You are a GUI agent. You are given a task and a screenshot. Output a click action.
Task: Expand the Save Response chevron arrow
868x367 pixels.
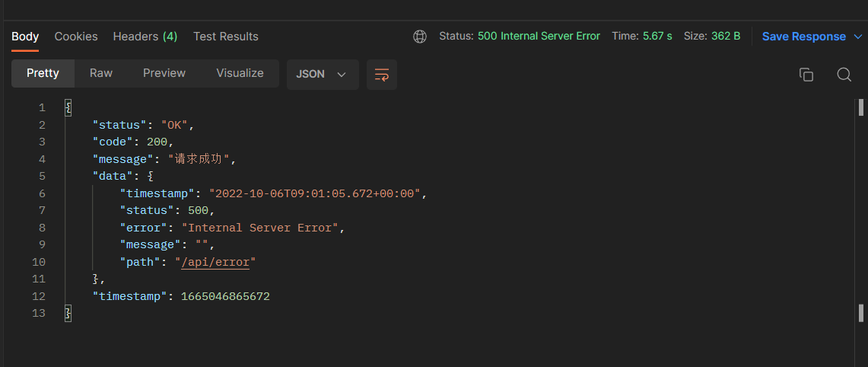[858, 37]
